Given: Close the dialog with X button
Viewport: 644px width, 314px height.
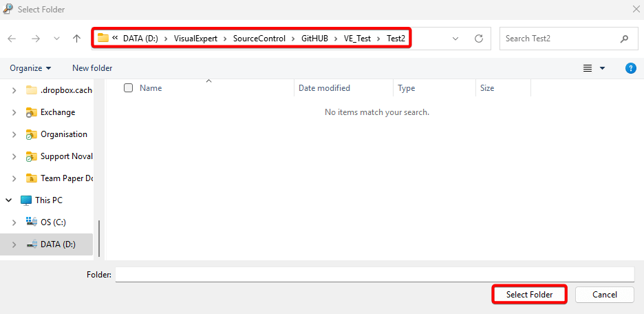Looking at the screenshot, I should tap(636, 9).
